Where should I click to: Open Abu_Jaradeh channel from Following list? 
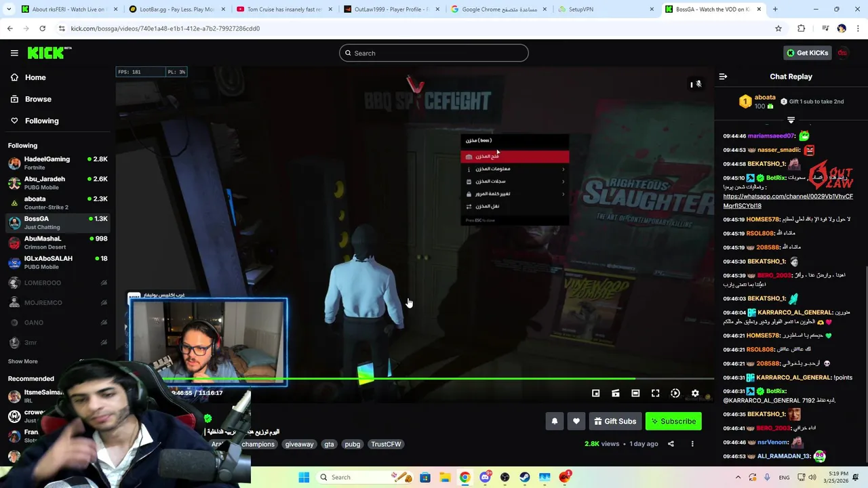tap(58, 183)
